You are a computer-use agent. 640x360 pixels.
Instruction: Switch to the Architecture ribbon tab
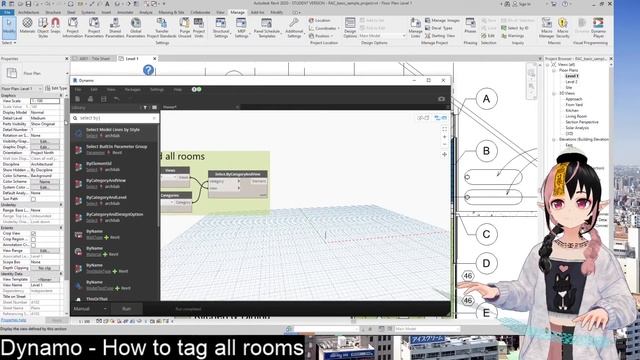[x=28, y=12]
